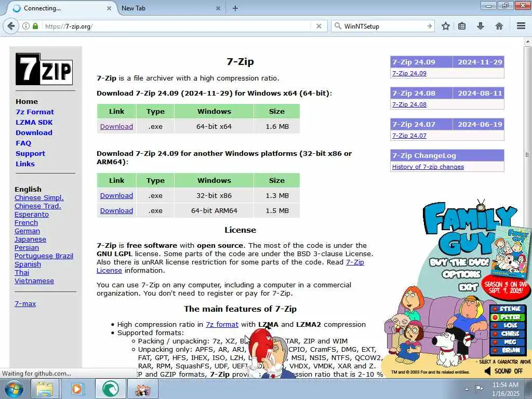Image resolution: width=532 pixels, height=399 pixels.
Task: Click the green padlock security icon
Action: pyautogui.click(x=35, y=26)
